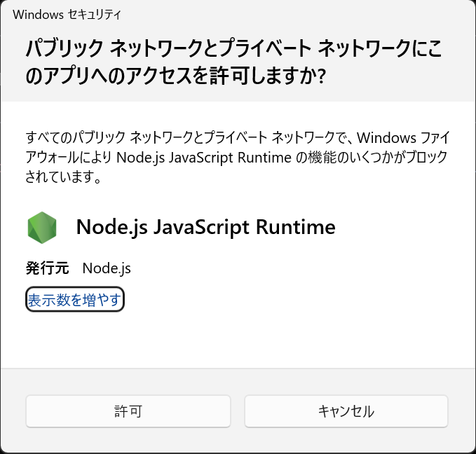Image resolution: width=476 pixels, height=454 pixels.
Task: Expand details with 表示数を増やす link
Action: coord(75,300)
